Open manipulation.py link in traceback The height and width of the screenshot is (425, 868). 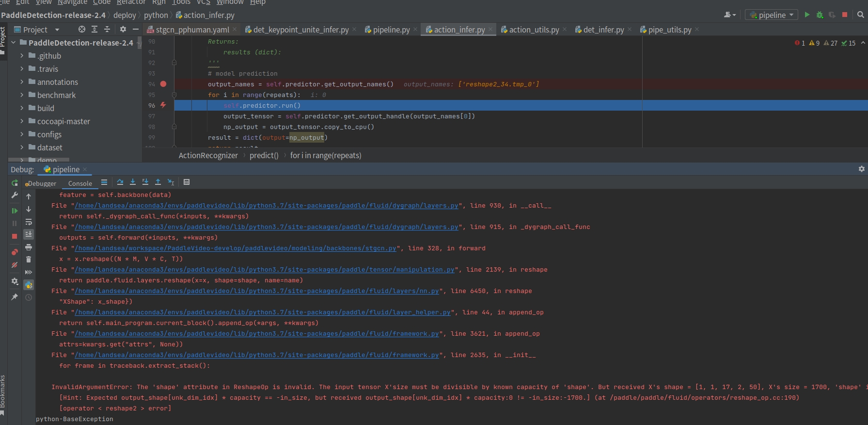point(265,270)
